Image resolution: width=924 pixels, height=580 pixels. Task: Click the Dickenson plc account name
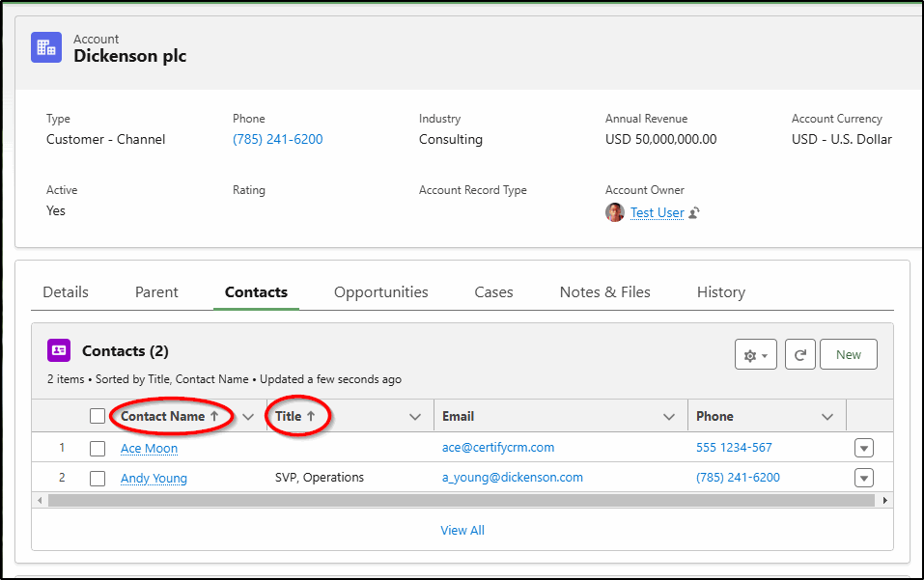click(129, 56)
